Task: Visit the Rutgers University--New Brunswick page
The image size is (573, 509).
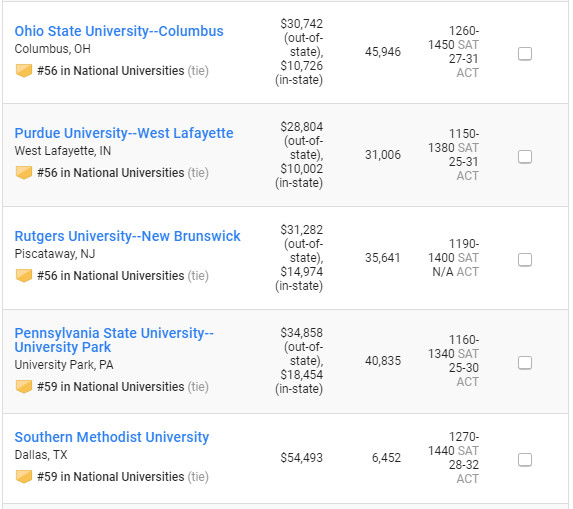Action: point(128,236)
